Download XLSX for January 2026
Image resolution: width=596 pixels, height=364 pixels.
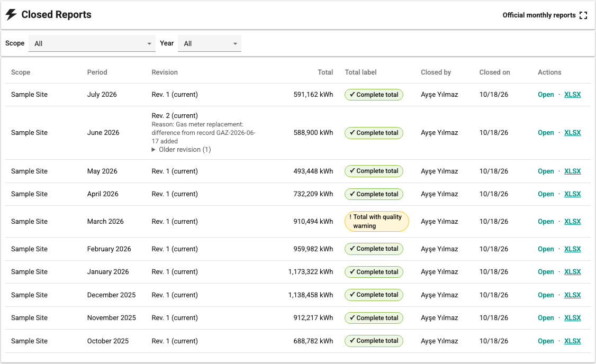(x=572, y=272)
